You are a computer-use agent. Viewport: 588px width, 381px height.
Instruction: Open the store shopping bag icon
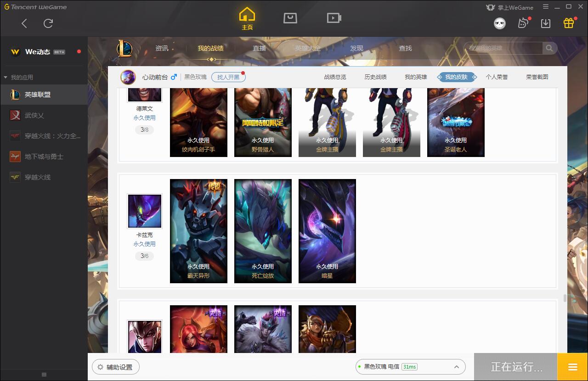coord(290,18)
